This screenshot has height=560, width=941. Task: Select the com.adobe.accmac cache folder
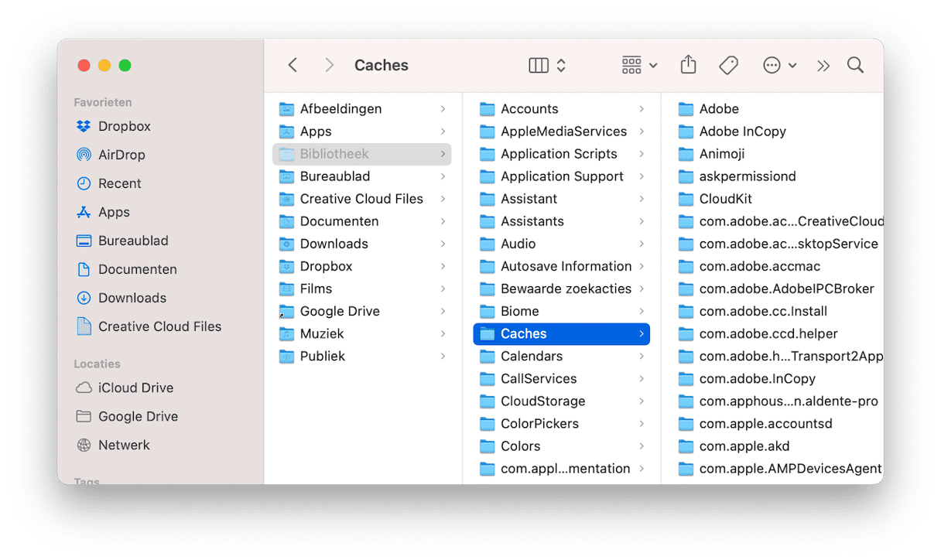(759, 266)
